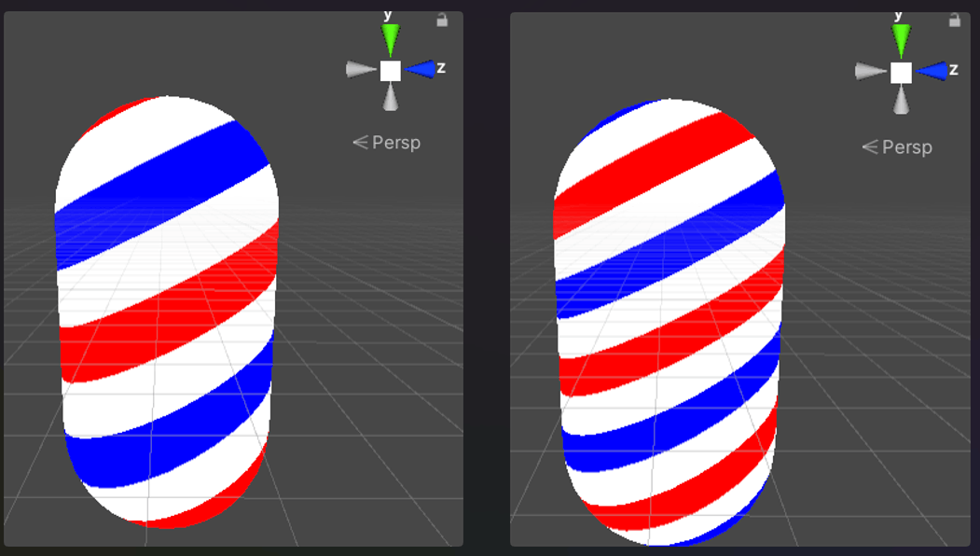Select the striped capsule in the left viewport

[x=167, y=313]
